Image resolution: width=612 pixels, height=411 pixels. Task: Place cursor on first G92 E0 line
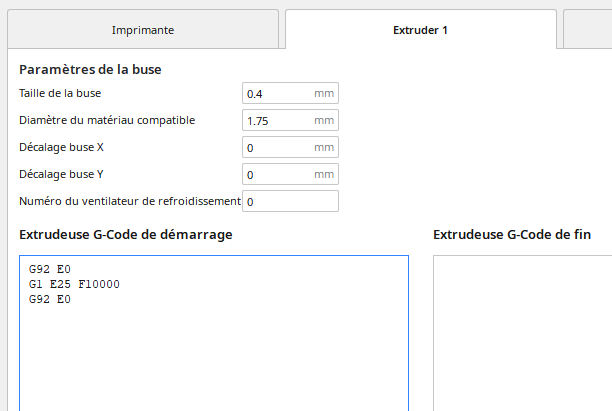50,270
